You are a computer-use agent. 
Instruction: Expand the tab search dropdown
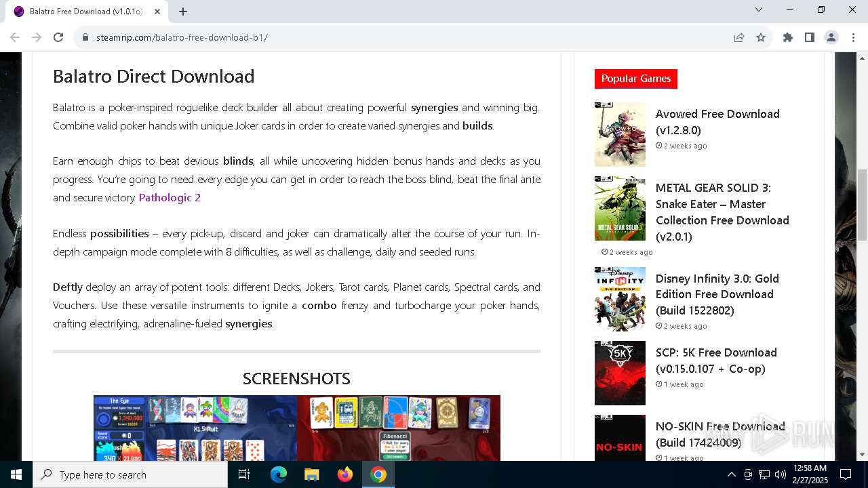click(x=759, y=9)
